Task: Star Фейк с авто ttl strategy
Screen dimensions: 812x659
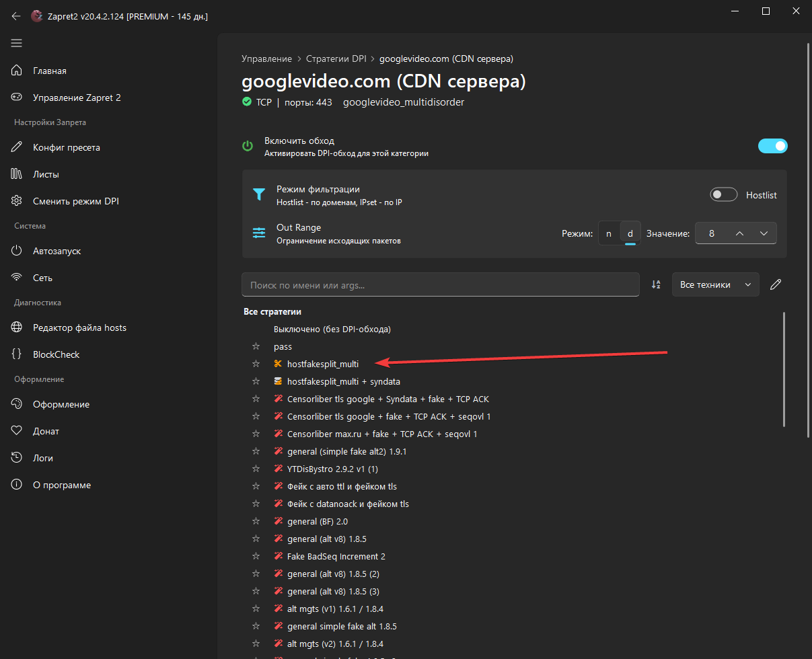Action: click(x=256, y=486)
